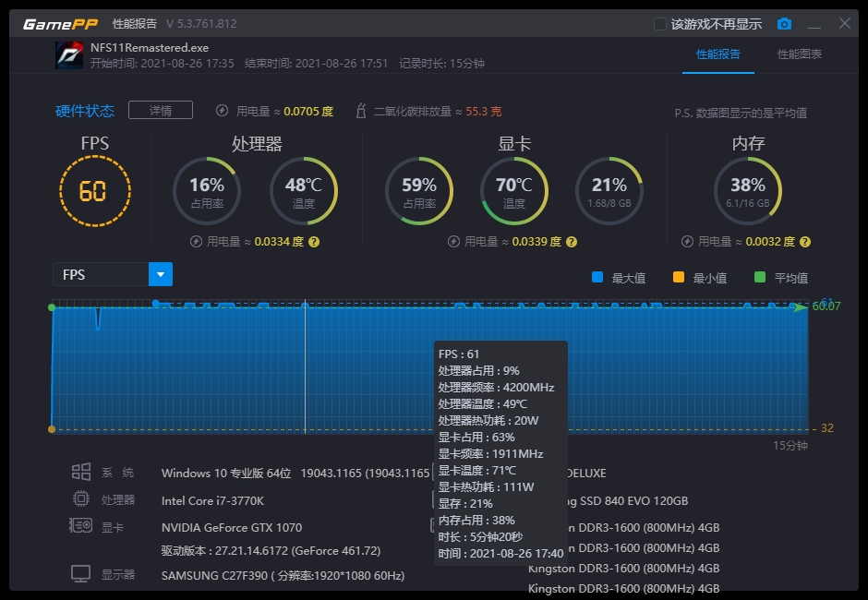Click the processor power help question mark
This screenshot has height=600, width=868.
(314, 242)
